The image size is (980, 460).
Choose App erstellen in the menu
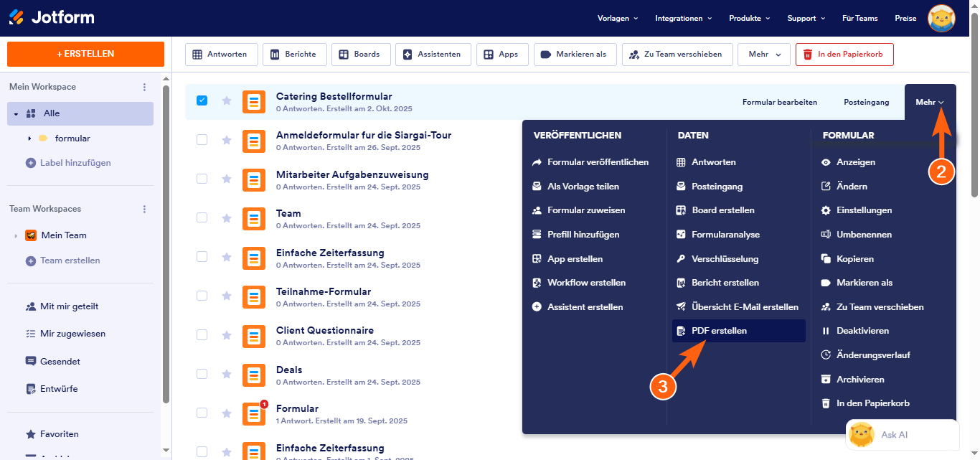tap(567, 259)
